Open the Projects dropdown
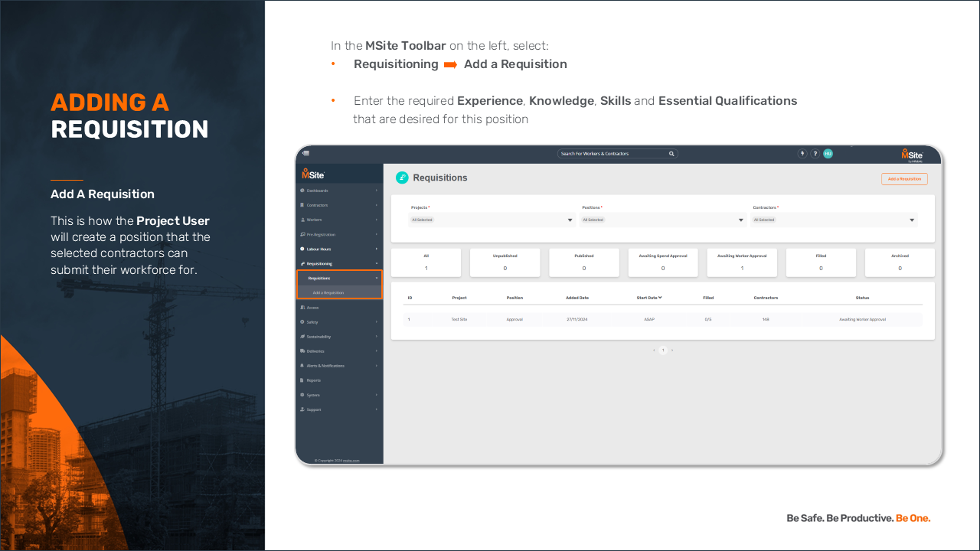Image resolution: width=980 pixels, height=551 pixels. tap(492, 220)
